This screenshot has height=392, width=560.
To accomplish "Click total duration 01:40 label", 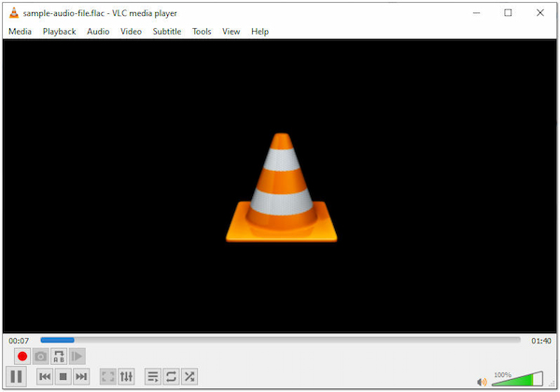I will [x=541, y=341].
